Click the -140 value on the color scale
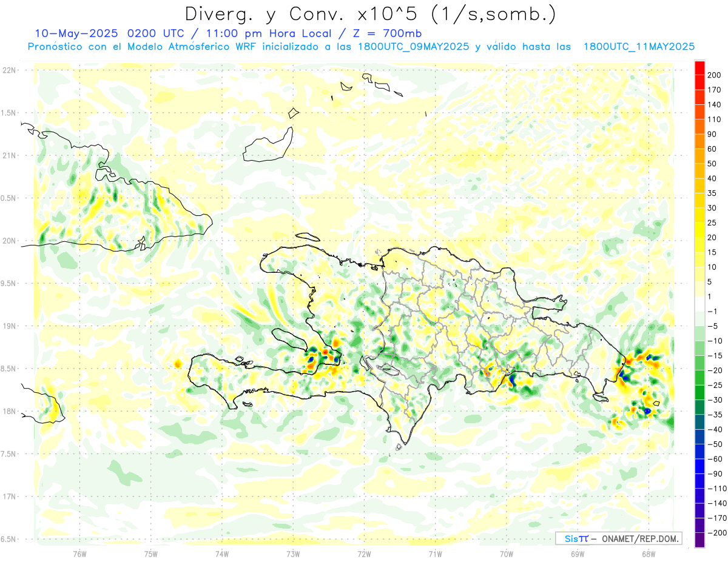 [718, 504]
